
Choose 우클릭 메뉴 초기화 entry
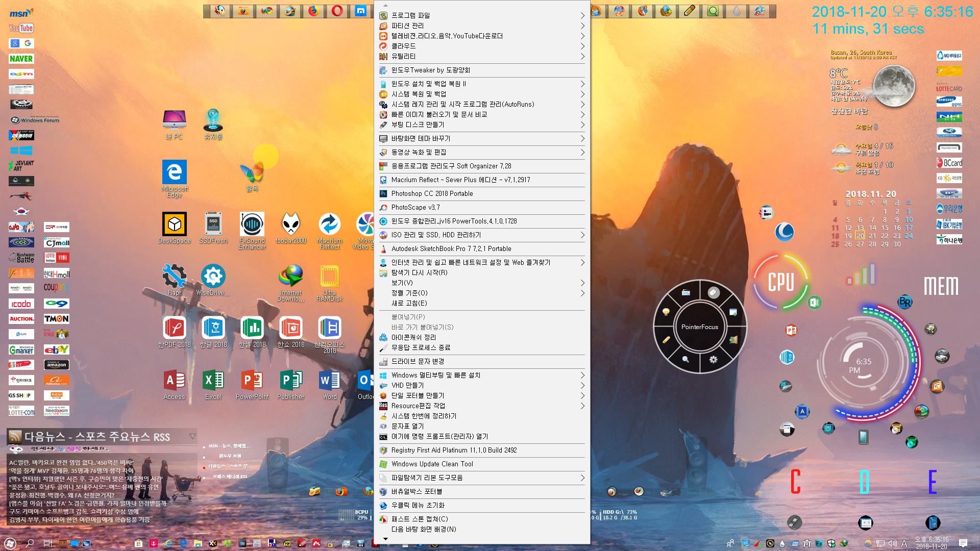pos(482,505)
